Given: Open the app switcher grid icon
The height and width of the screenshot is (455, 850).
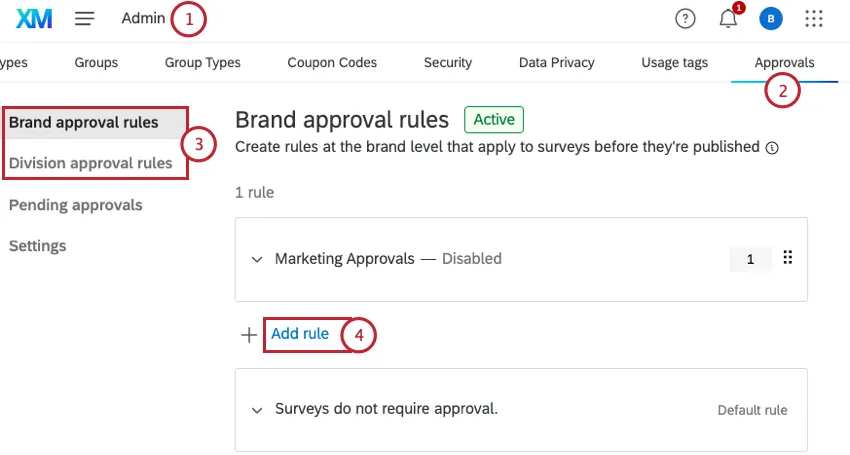Looking at the screenshot, I should (814, 18).
